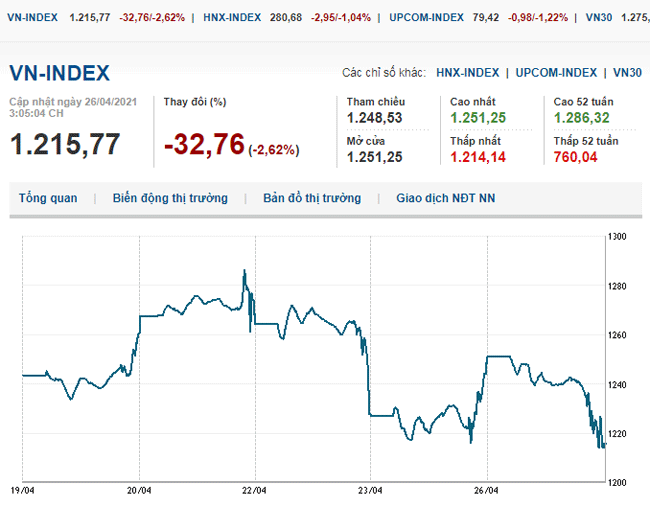
Task: Click the highest peak of the chart line
Action: [x=244, y=271]
